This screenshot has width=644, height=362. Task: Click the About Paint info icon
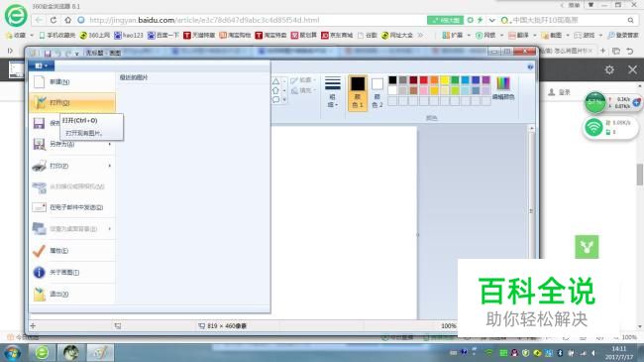click(39, 272)
